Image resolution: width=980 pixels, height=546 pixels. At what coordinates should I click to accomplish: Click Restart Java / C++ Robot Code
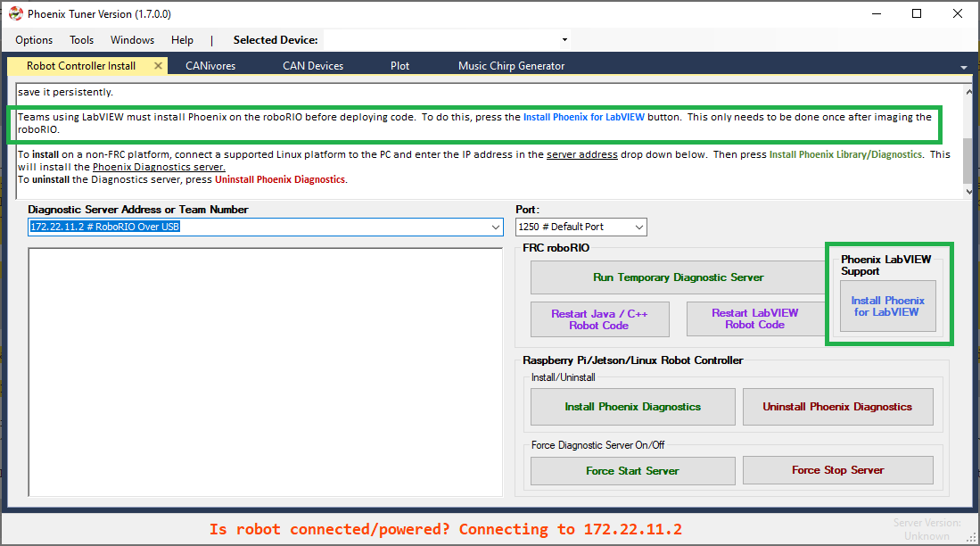click(599, 319)
